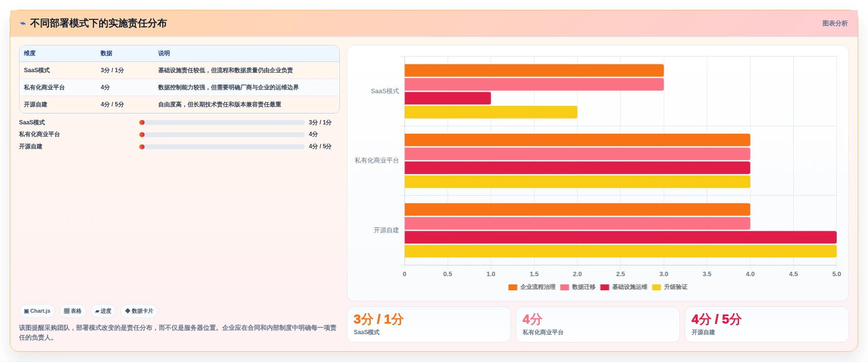The image size is (868, 362).
Task: Click the 2.5 x-axis tick label
Action: [620, 274]
